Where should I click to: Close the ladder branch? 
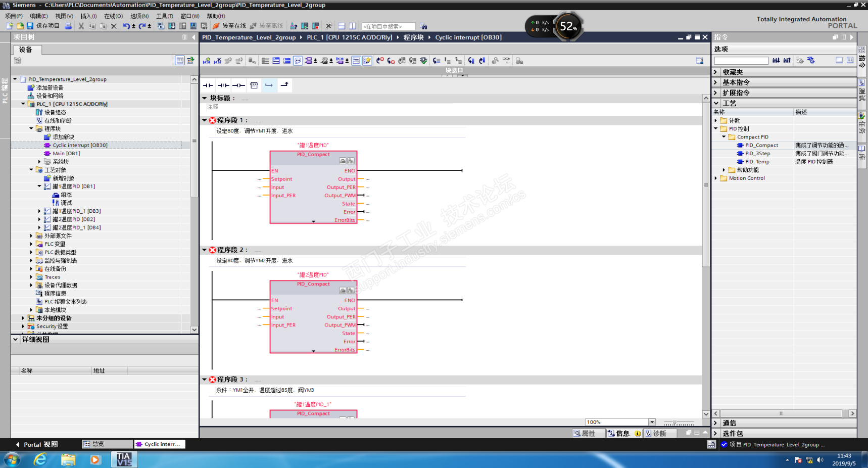(284, 85)
